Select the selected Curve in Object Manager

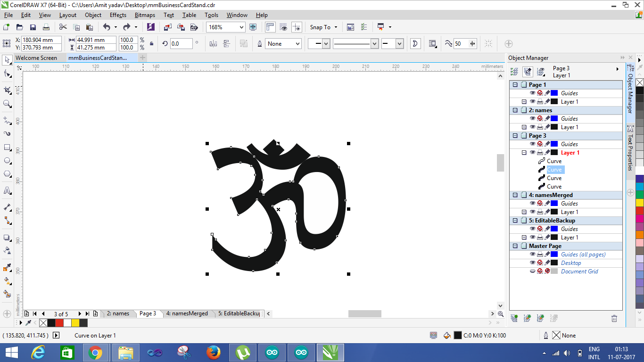554,170
